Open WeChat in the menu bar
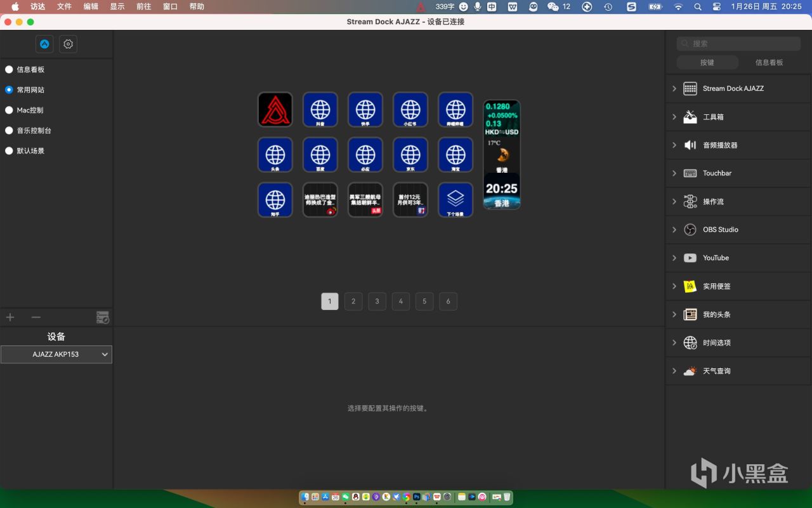This screenshot has width=812, height=508. point(553,6)
